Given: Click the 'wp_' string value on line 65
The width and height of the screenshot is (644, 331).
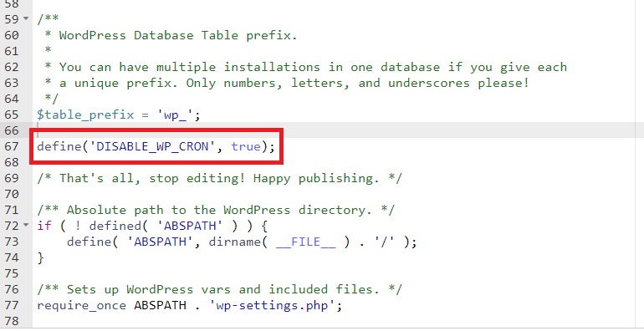Looking at the screenshot, I should pos(175,115).
